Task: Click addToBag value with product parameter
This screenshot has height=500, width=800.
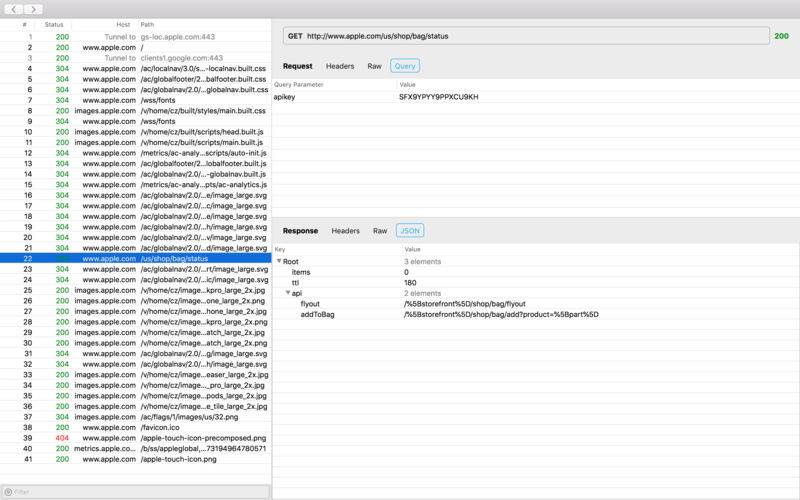Action: (x=501, y=314)
